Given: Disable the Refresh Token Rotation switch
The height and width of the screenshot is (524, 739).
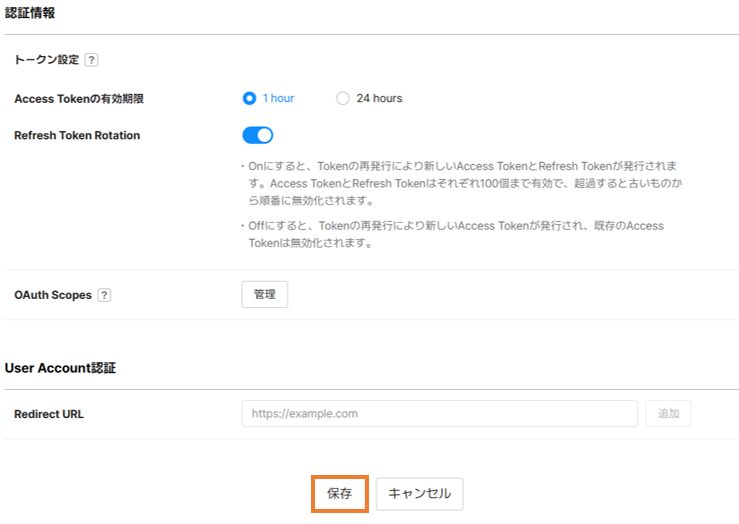Looking at the screenshot, I should (x=257, y=135).
